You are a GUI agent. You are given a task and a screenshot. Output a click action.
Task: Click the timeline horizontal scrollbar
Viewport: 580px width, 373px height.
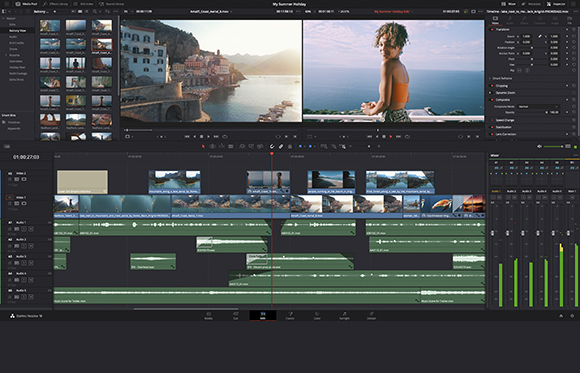(186, 309)
